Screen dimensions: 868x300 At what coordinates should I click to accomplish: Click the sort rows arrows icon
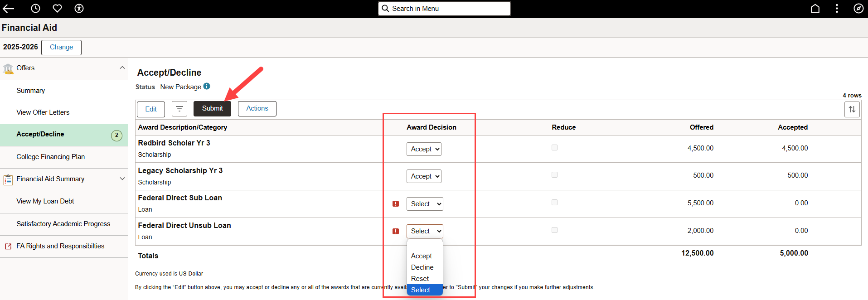852,109
